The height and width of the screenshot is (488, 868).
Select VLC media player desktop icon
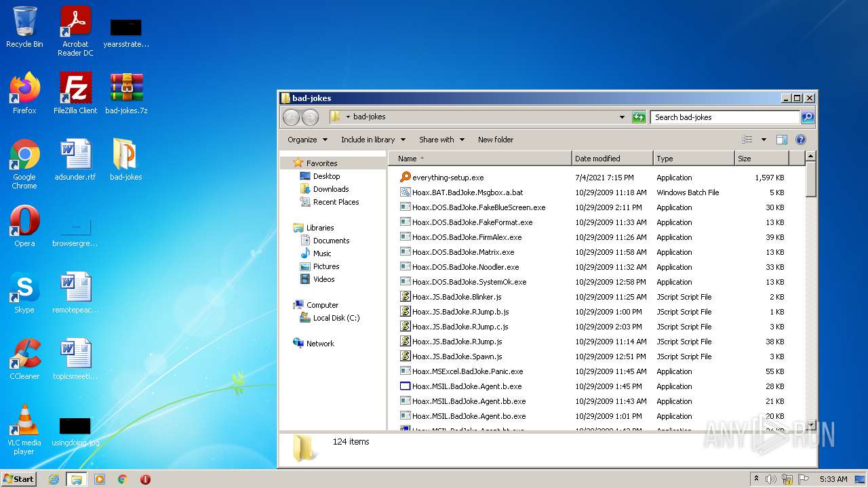(x=24, y=429)
